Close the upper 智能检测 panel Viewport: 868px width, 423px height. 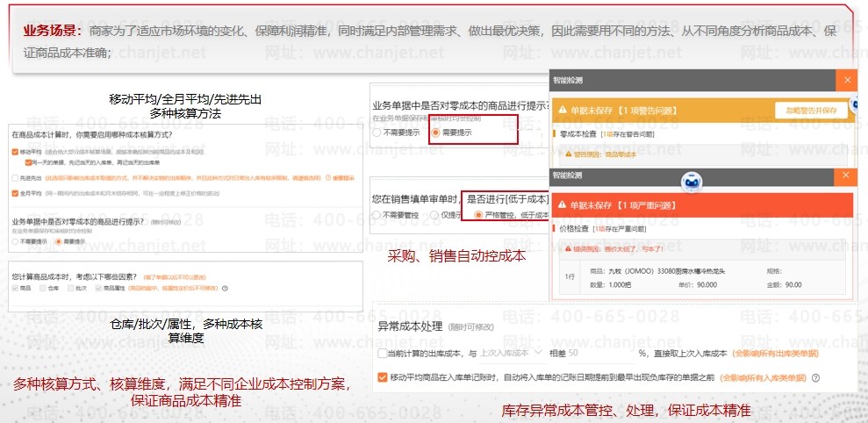[847, 80]
